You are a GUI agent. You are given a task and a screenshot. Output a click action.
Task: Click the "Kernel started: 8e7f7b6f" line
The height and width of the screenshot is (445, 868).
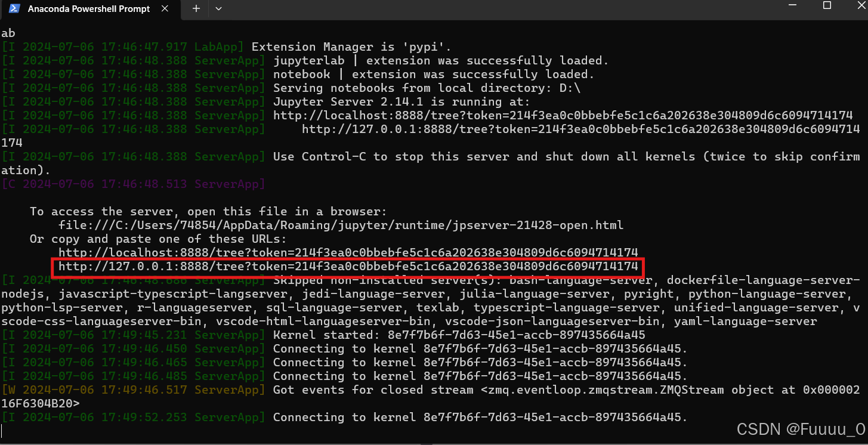click(459, 335)
